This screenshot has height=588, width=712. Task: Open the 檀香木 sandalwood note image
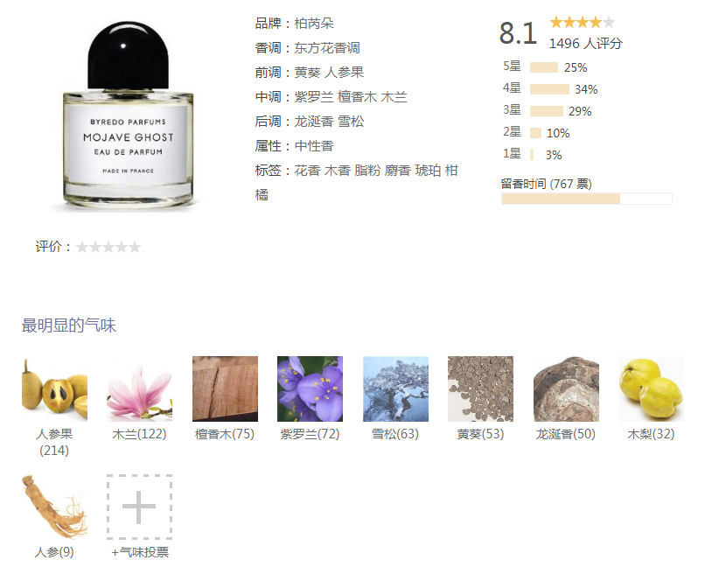(225, 388)
